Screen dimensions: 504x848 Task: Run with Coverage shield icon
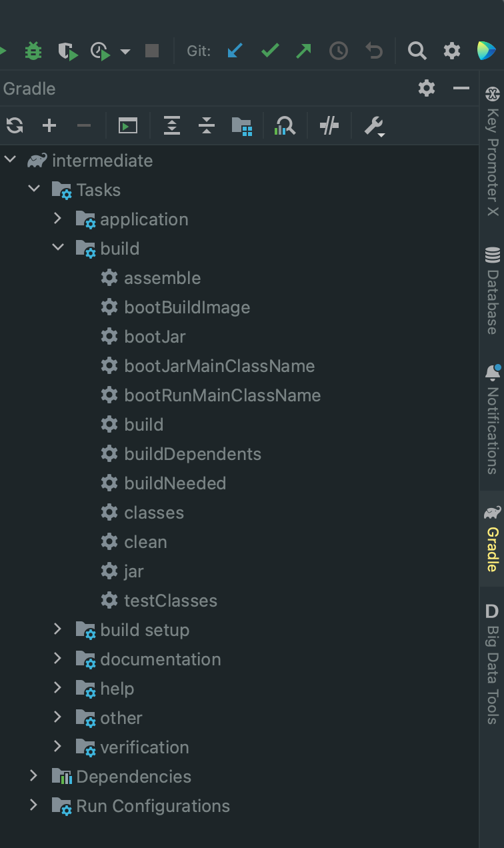click(68, 51)
